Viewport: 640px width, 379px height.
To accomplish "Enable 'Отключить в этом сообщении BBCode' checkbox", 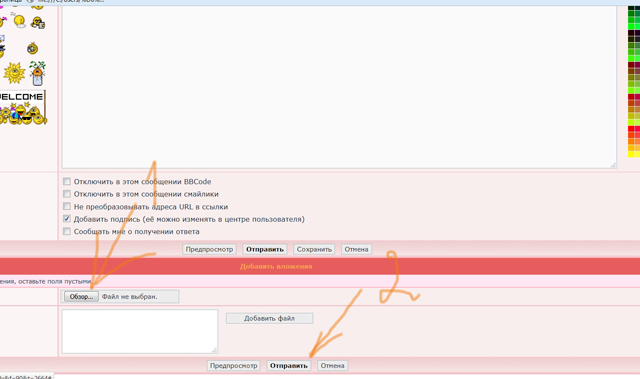I will click(67, 181).
